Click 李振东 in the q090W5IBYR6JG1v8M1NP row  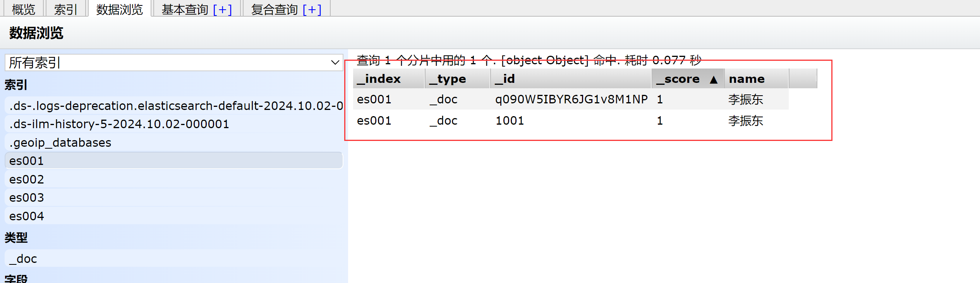745,99
